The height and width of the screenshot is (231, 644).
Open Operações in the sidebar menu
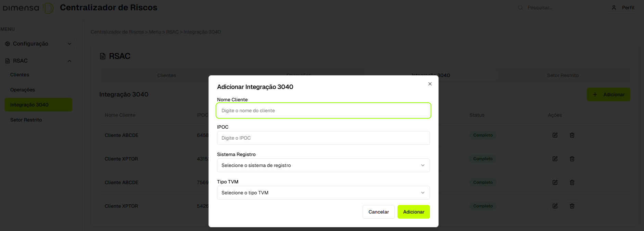click(23, 90)
